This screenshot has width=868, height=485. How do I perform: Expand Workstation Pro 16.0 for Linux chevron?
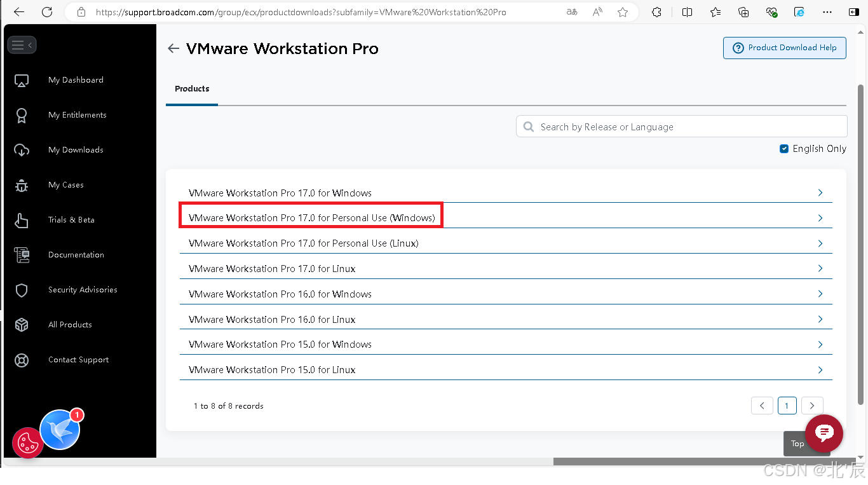click(820, 319)
